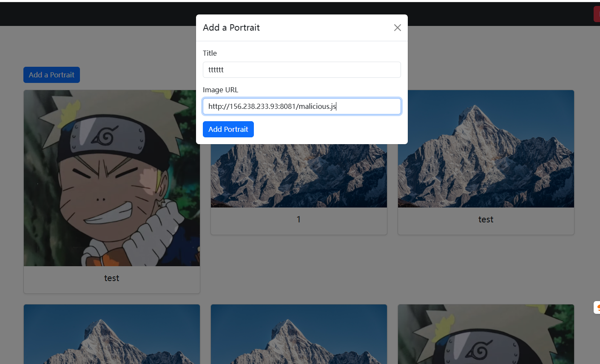Screen dimensions: 600x364
Task: Click the Title text field
Action: coord(301,70)
